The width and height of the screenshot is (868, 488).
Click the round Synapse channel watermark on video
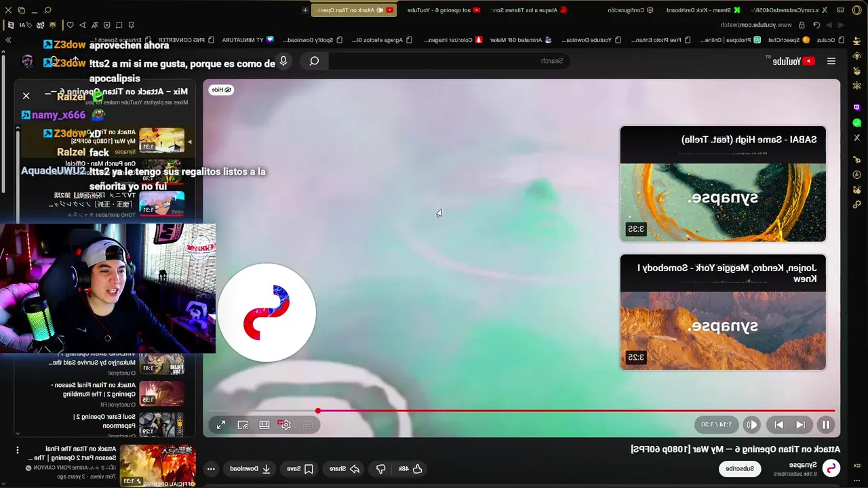[267, 312]
